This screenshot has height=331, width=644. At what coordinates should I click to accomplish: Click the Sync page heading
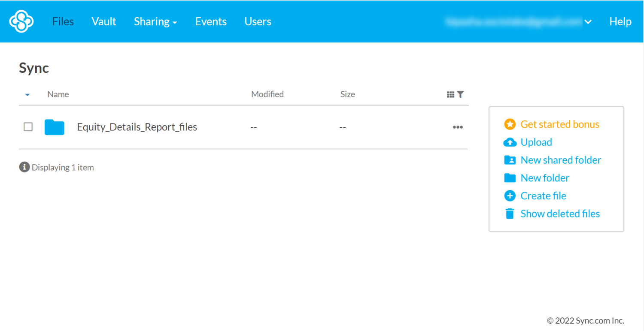(34, 68)
